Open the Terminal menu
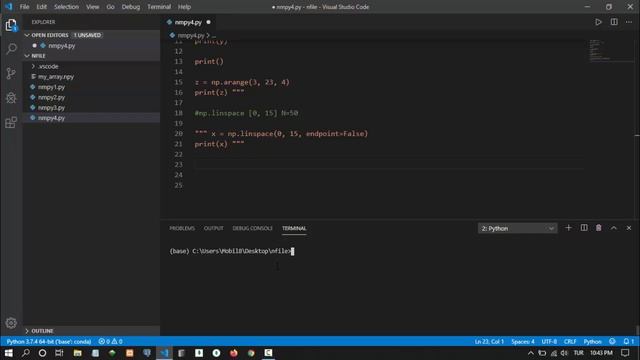The image size is (640, 360). (x=159, y=7)
